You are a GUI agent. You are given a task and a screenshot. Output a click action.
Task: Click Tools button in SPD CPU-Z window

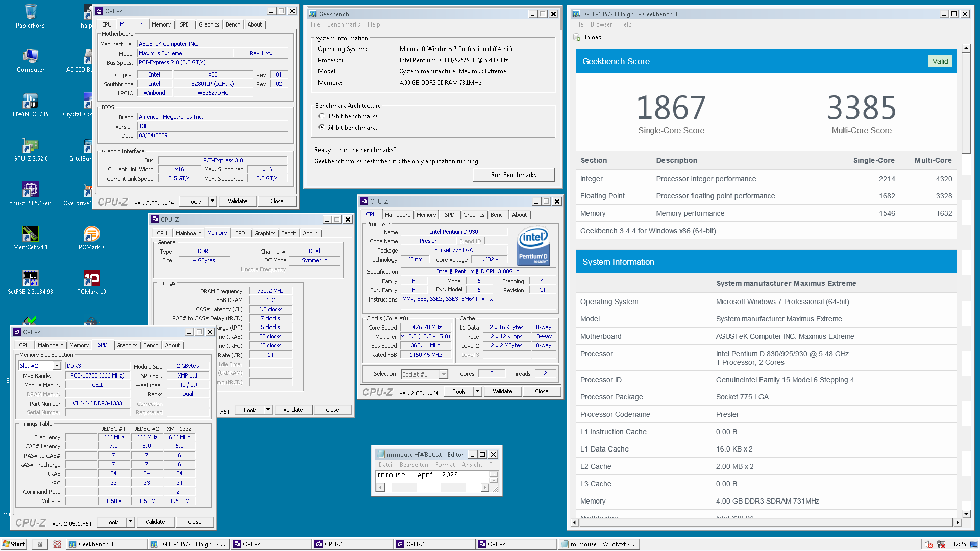pos(112,522)
